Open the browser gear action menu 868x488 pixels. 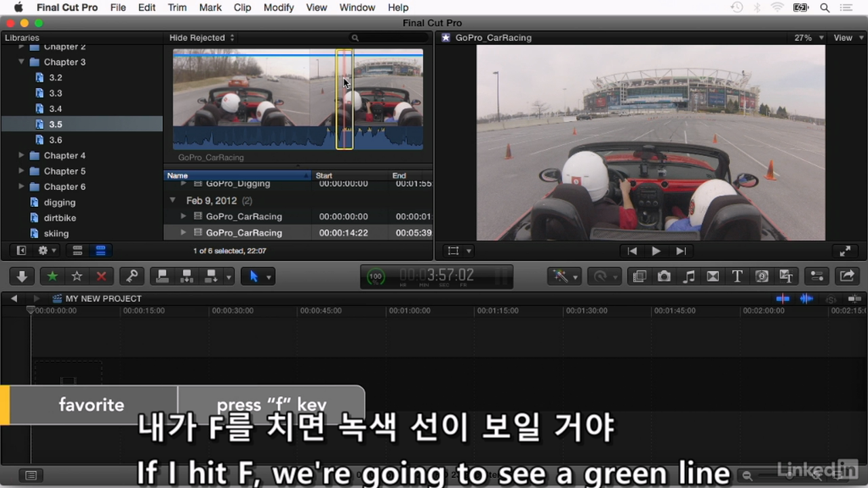click(x=47, y=250)
